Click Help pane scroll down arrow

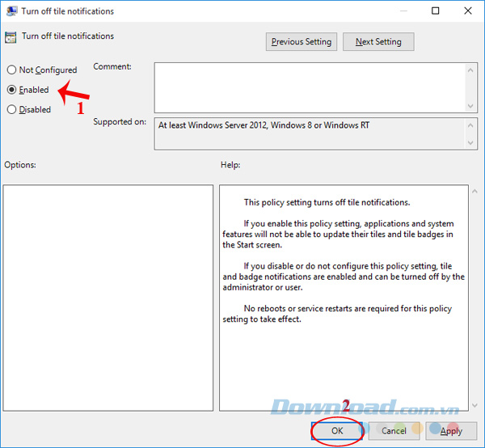point(474,405)
